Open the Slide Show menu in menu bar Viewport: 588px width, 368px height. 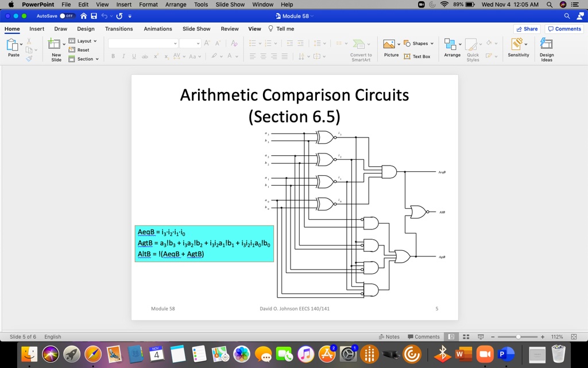click(x=230, y=5)
